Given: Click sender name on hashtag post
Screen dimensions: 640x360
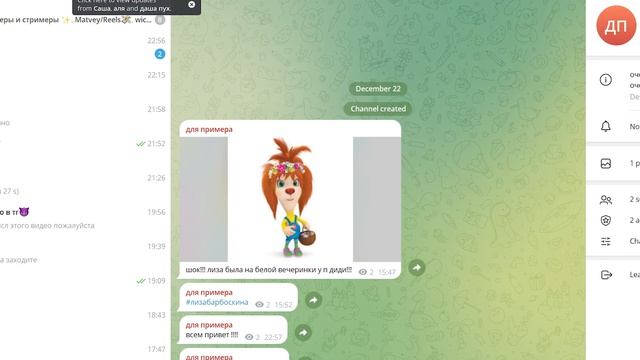Looking at the screenshot, I should pos(209,292).
